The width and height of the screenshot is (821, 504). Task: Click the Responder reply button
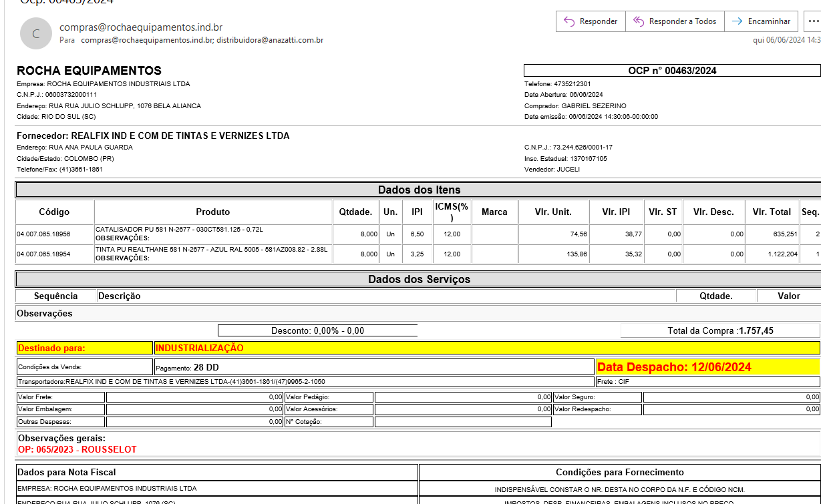[x=591, y=21]
